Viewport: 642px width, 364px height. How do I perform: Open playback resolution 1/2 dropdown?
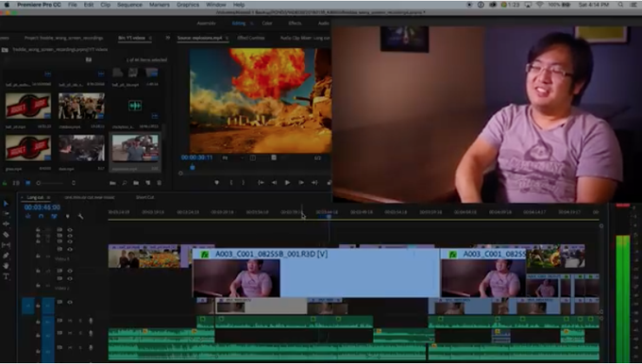click(x=318, y=157)
